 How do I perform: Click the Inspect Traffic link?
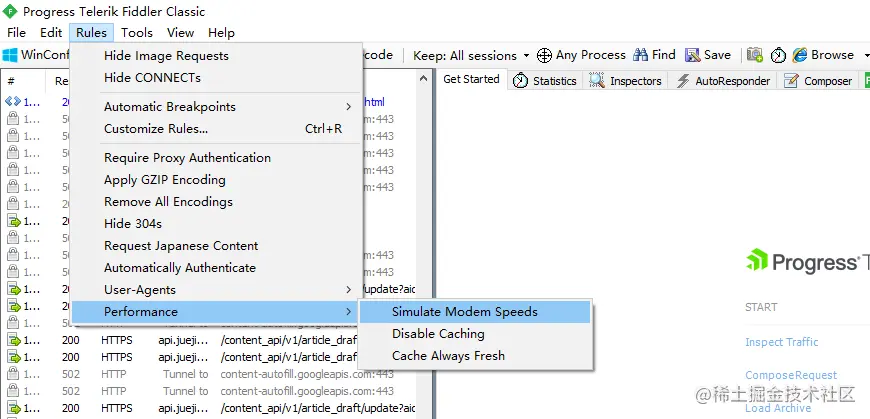pyautogui.click(x=781, y=342)
